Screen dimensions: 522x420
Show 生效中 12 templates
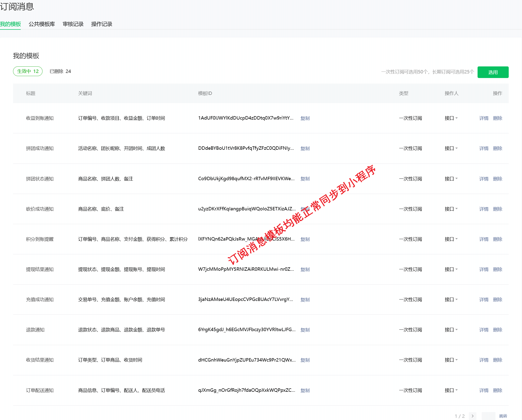click(28, 71)
